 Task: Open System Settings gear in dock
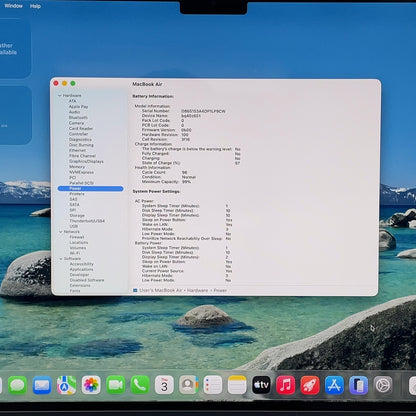click(x=383, y=385)
